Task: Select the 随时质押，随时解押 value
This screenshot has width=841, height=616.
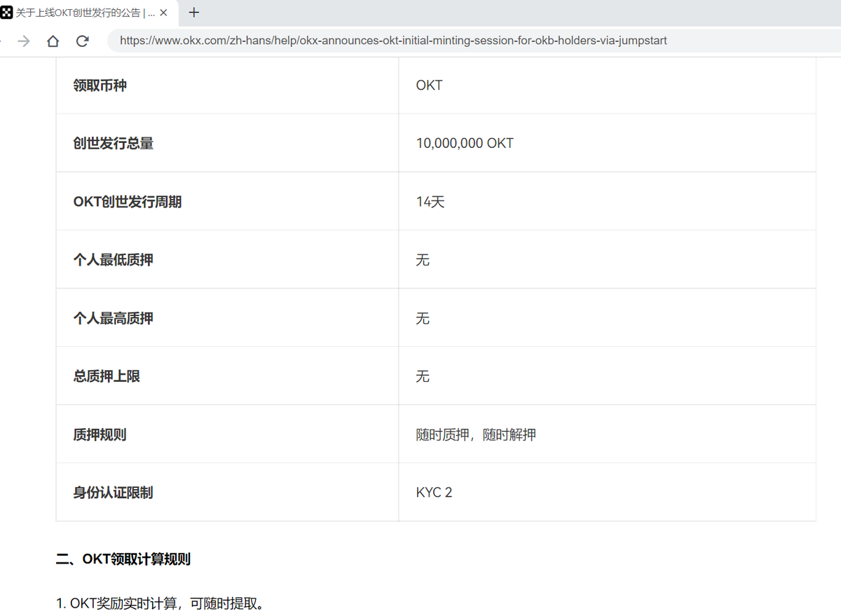Action: [x=476, y=434]
